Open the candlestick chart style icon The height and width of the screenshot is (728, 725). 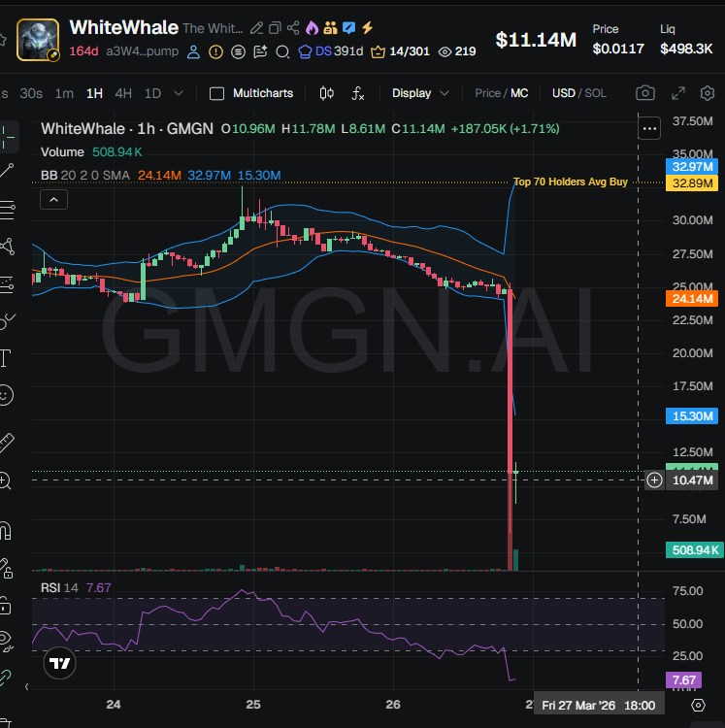(x=327, y=93)
